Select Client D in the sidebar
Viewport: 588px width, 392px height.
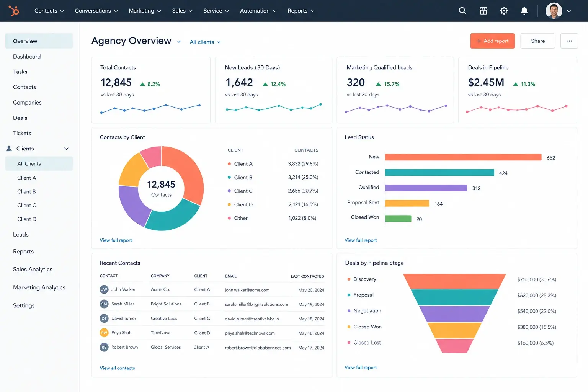tap(27, 219)
